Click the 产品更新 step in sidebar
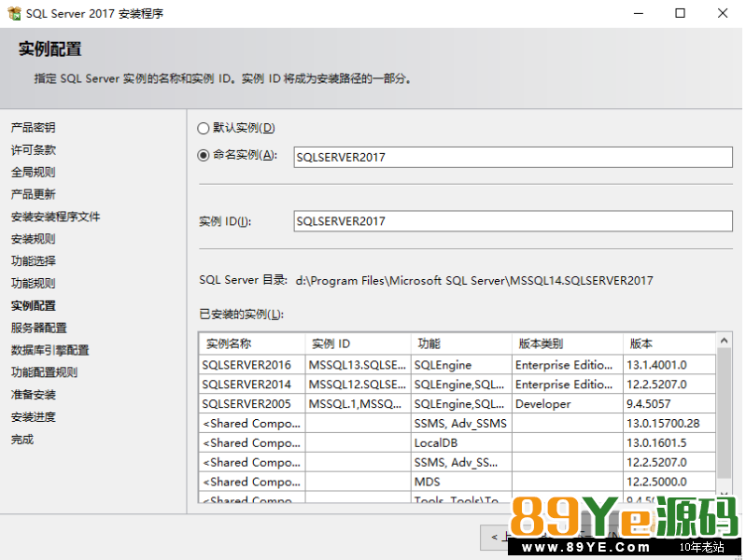The height and width of the screenshot is (560, 746). [x=34, y=194]
